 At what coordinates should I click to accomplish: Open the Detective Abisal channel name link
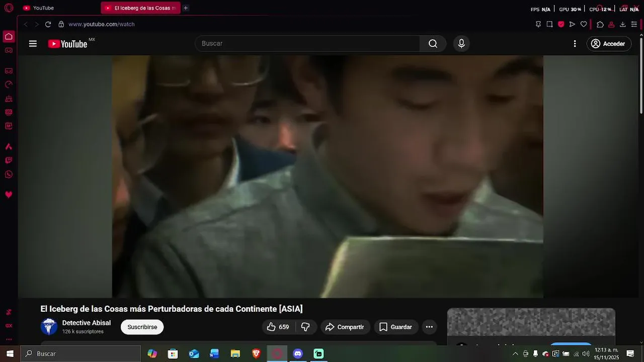87,323
